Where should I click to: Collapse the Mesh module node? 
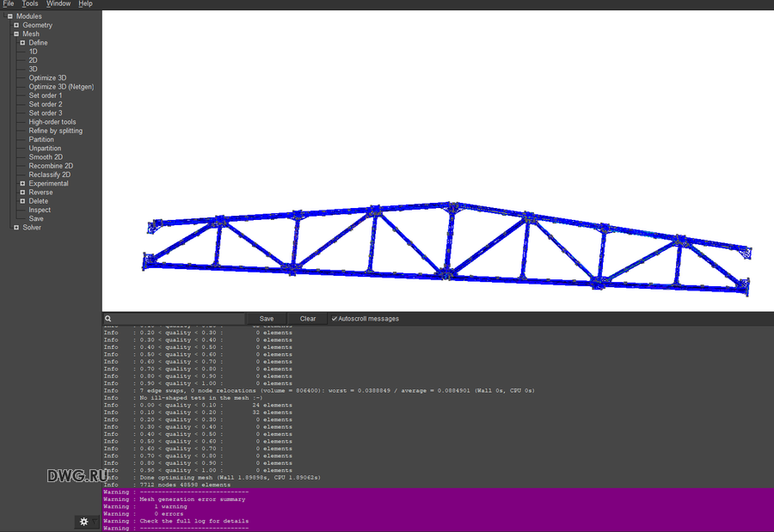point(16,34)
